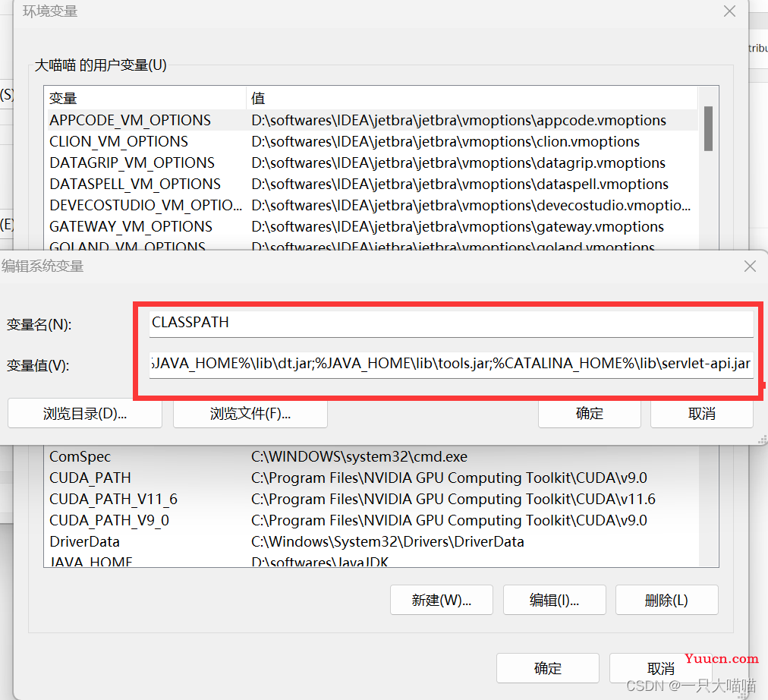Image resolution: width=768 pixels, height=700 pixels.
Task: Click the value D:\softwares\IDEA\jetbra\jetbra\vmoptions\clion.vmoptions
Action: pyautogui.click(x=445, y=141)
